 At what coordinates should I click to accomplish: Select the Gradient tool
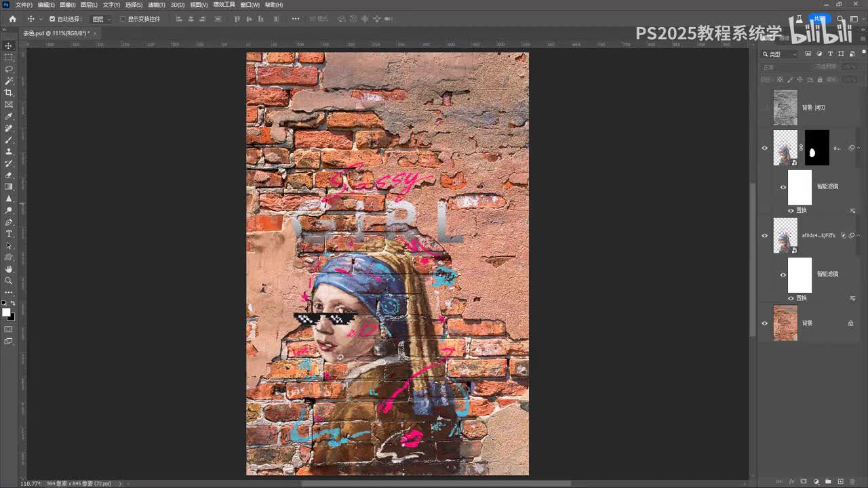[9, 187]
